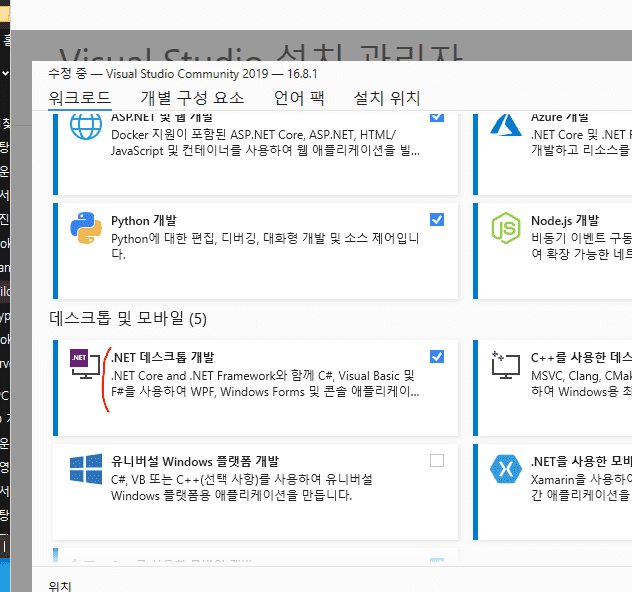
Task: Click the C++를 사용한 데스크톱 card title
Action: coord(581,357)
